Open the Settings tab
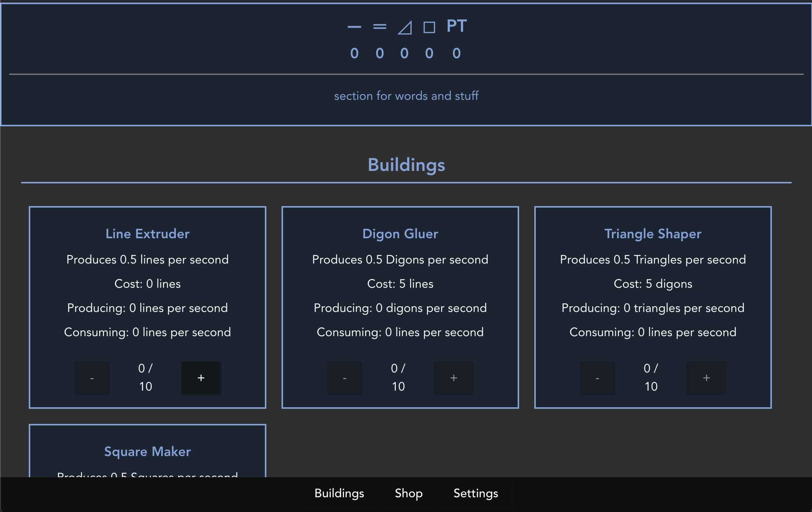812x512 pixels. point(476,493)
